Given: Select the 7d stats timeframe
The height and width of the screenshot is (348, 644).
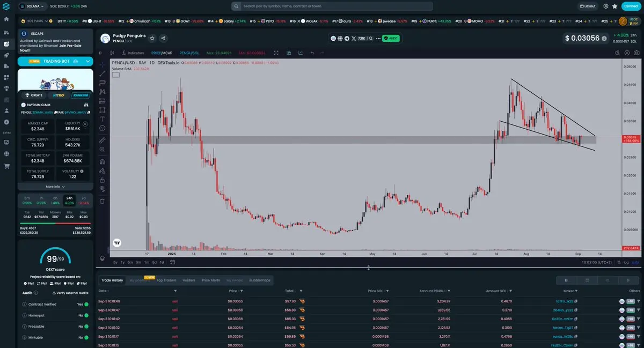Looking at the screenshot, I should click(83, 201).
